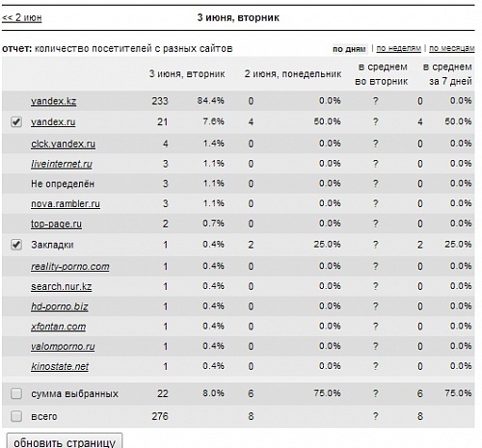The height and width of the screenshot is (448, 482).
Task: Open the top-page.ru link
Action: coord(56,224)
